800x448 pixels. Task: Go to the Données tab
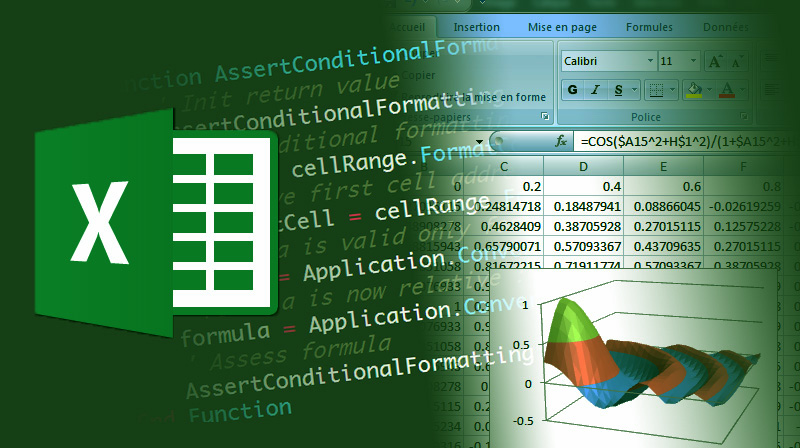tap(726, 27)
